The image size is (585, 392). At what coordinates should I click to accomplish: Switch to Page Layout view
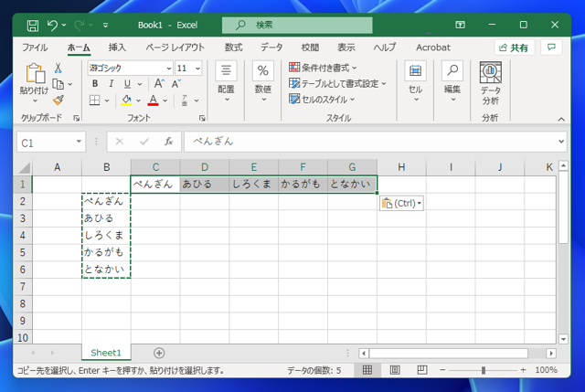click(x=395, y=370)
